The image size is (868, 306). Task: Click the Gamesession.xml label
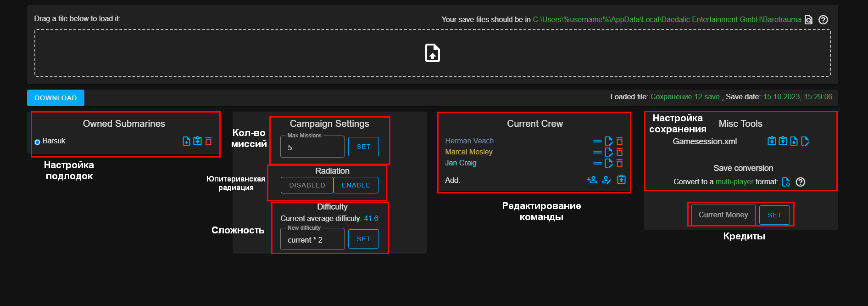(705, 142)
